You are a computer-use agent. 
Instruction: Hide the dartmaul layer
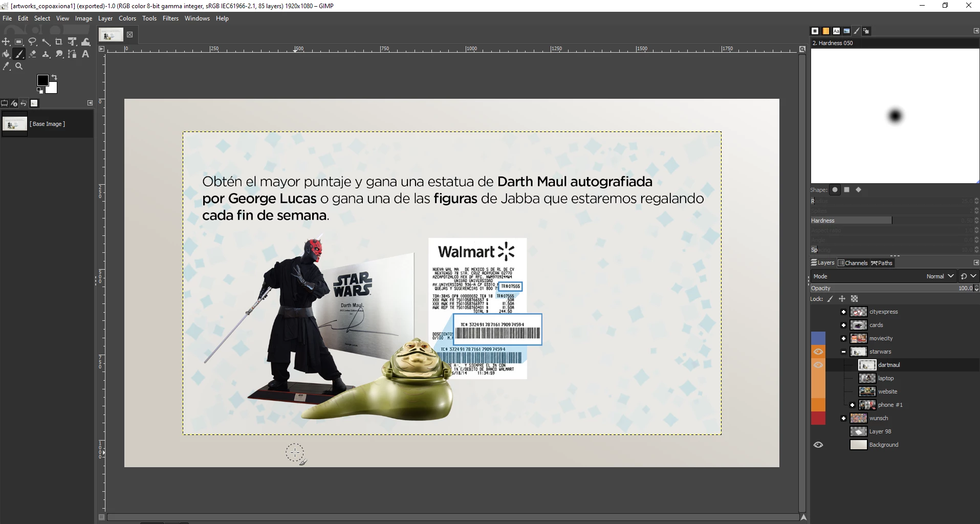pos(818,365)
